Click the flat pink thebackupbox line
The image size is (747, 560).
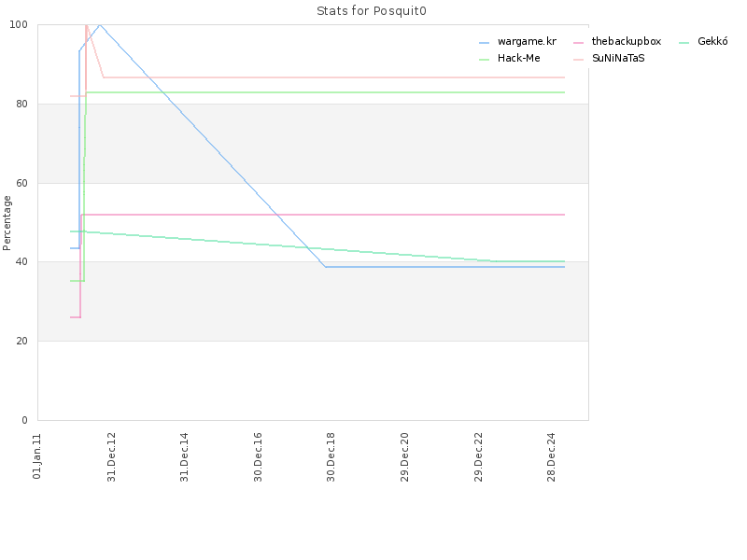coord(322,215)
